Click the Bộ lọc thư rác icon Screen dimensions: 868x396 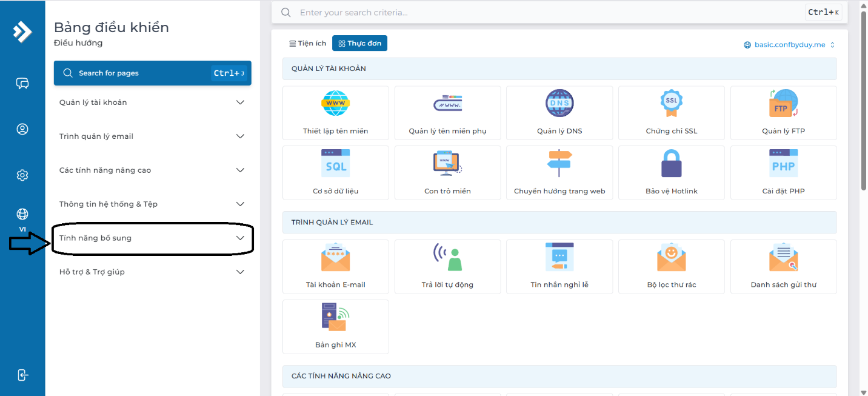tap(671, 258)
